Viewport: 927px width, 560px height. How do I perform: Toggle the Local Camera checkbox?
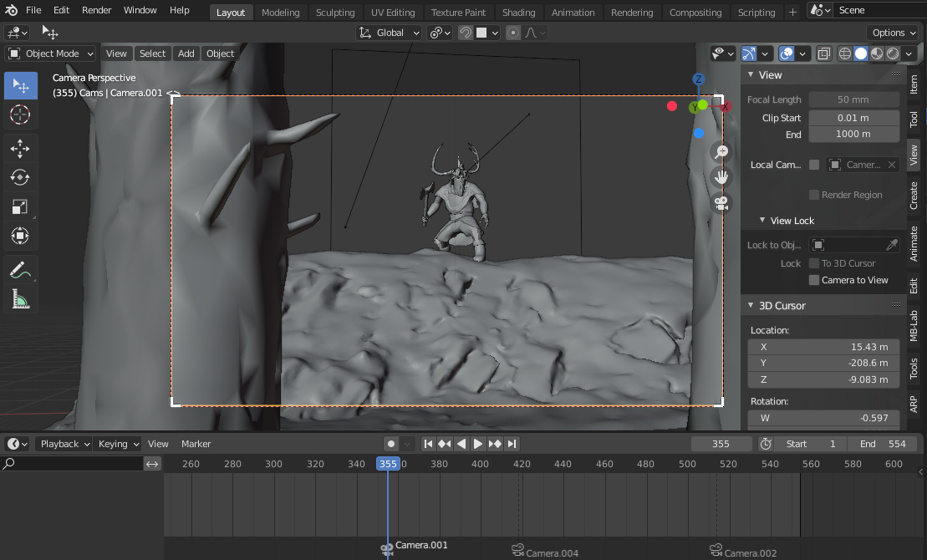pos(814,165)
